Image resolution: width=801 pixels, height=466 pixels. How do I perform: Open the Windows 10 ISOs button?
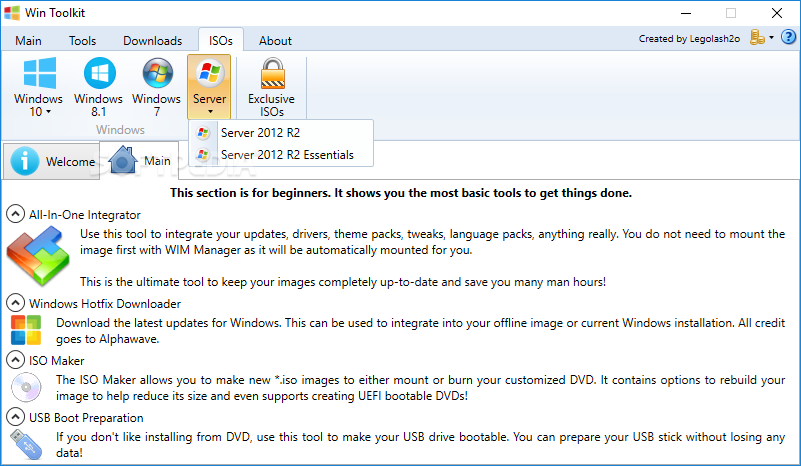click(39, 87)
